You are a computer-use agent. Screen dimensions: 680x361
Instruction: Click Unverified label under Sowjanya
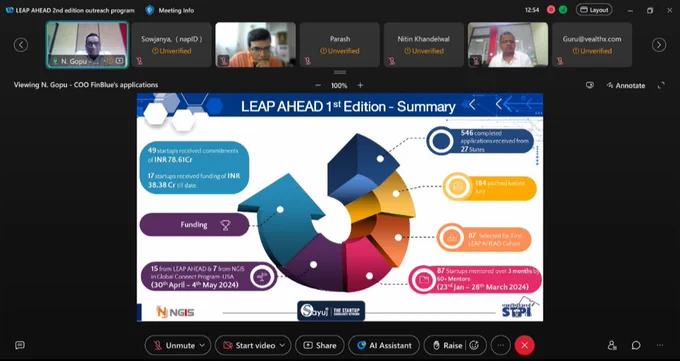pyautogui.click(x=171, y=51)
